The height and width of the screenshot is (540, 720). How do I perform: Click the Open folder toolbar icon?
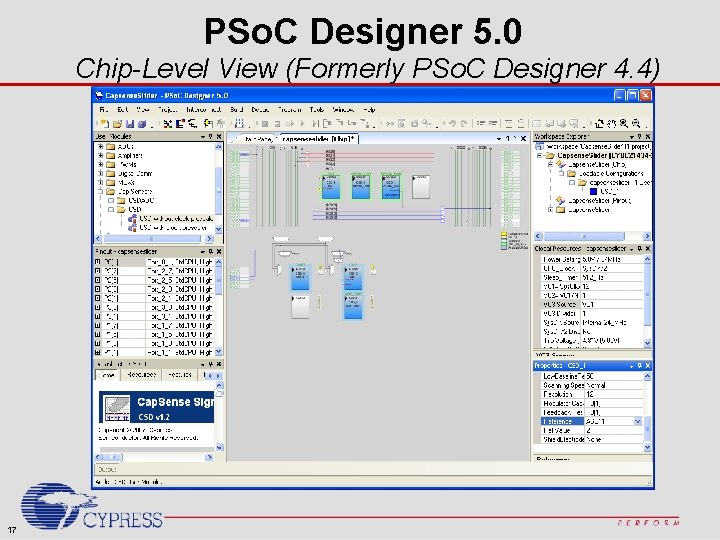pos(118,124)
